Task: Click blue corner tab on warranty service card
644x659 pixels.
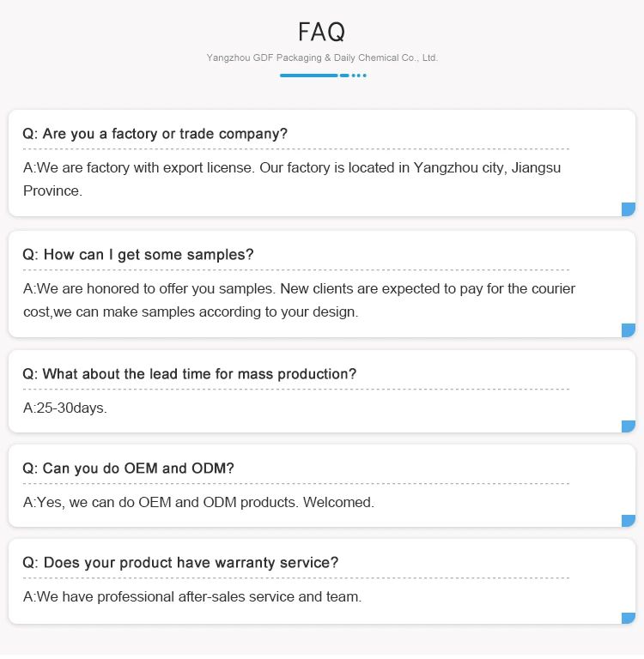Action: coord(629,618)
